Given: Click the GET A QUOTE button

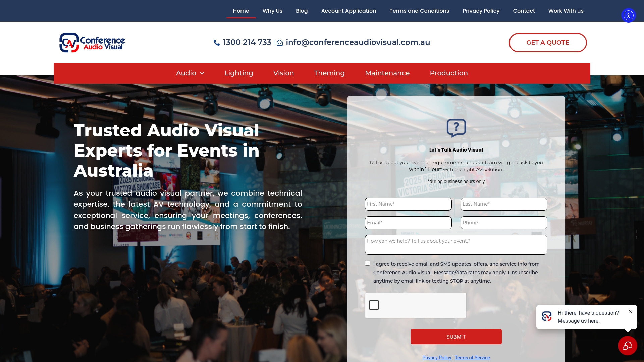Looking at the screenshot, I should [x=547, y=42].
